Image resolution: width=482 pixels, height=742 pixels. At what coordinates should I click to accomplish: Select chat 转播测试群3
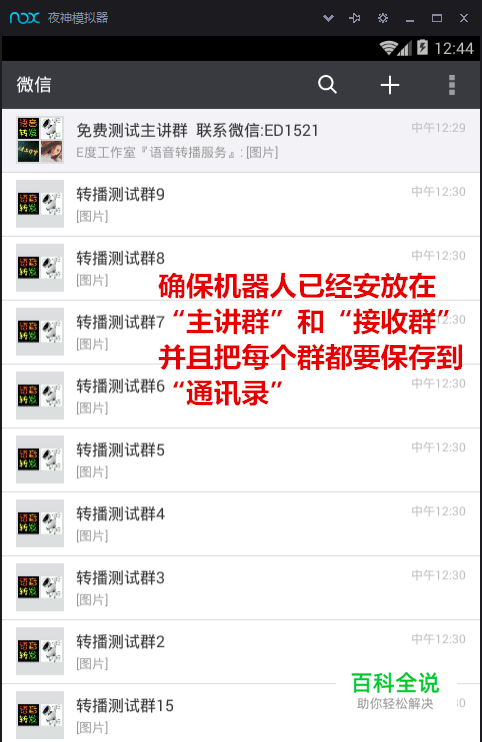[241, 588]
